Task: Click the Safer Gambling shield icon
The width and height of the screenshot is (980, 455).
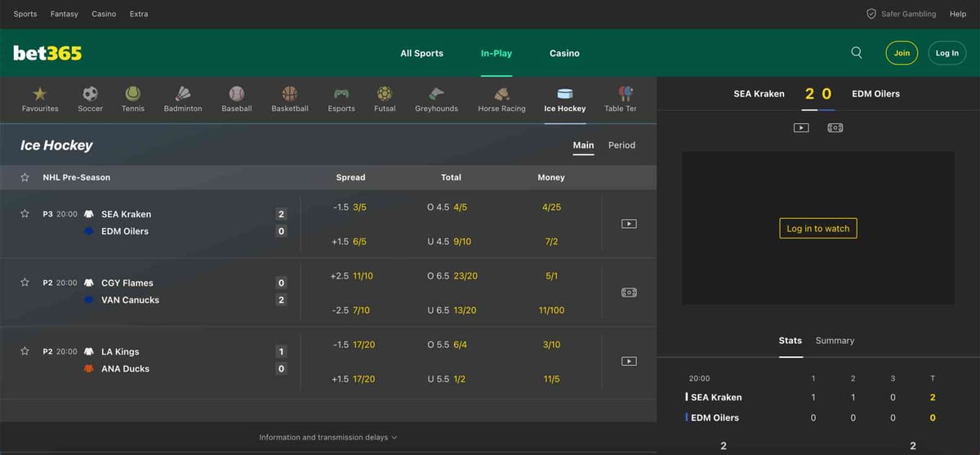Action: 871,14
